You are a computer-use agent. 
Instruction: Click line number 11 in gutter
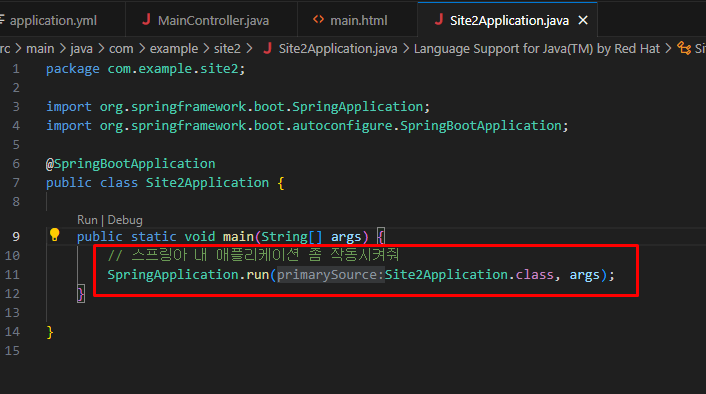click(12, 275)
